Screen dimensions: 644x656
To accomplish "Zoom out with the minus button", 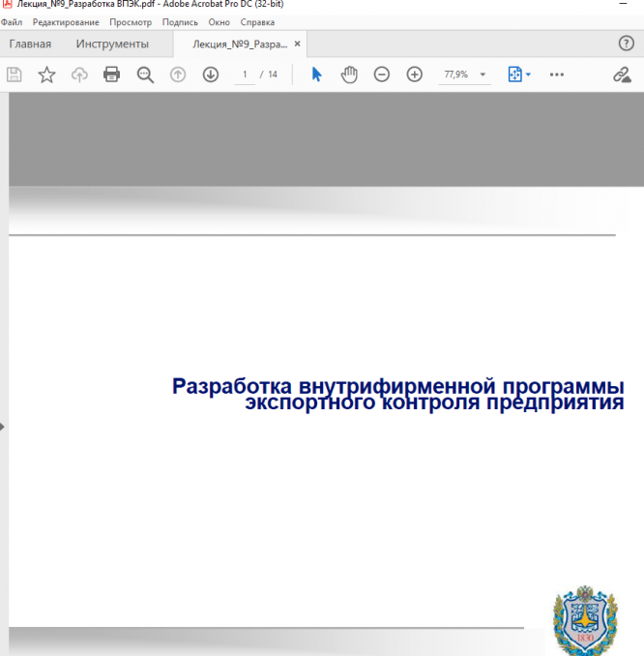I will point(382,75).
